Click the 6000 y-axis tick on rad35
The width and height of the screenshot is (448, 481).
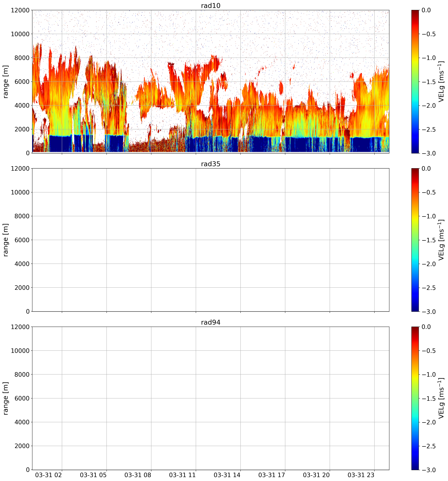point(22,240)
